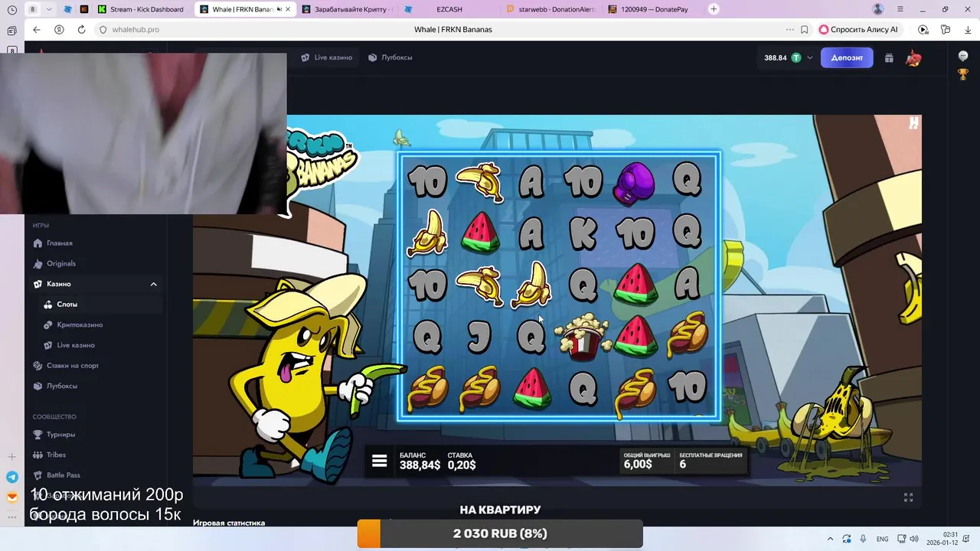This screenshot has height=551, width=980.
Task: Open the taskbar volume icon
Action: 914,539
